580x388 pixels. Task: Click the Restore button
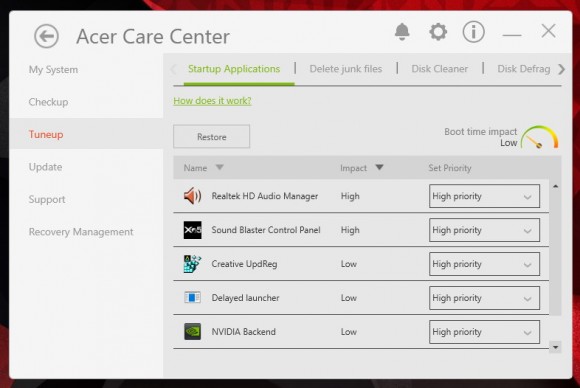point(212,137)
